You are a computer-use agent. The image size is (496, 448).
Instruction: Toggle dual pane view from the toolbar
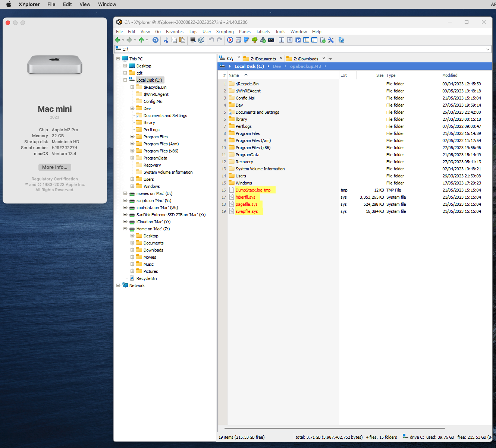point(282,40)
